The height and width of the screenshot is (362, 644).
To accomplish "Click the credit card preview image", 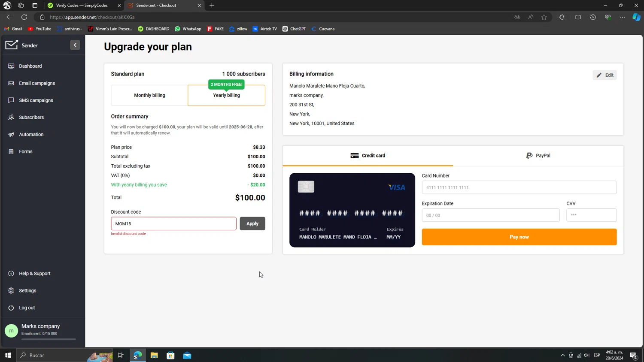I will click(x=352, y=210).
